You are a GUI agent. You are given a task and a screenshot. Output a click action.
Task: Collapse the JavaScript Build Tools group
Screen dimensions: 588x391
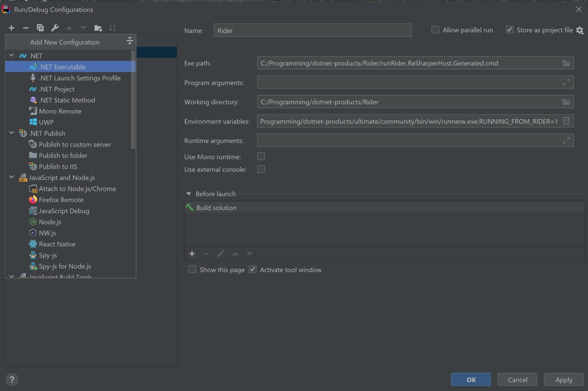click(x=11, y=276)
